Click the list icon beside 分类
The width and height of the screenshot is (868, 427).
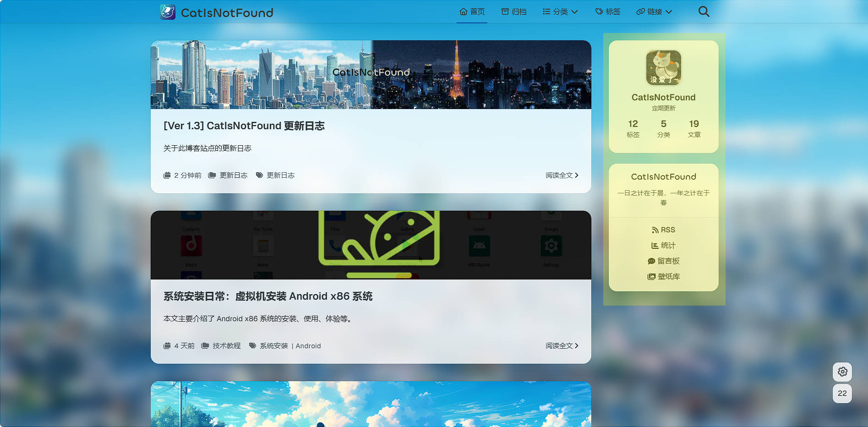(x=546, y=11)
